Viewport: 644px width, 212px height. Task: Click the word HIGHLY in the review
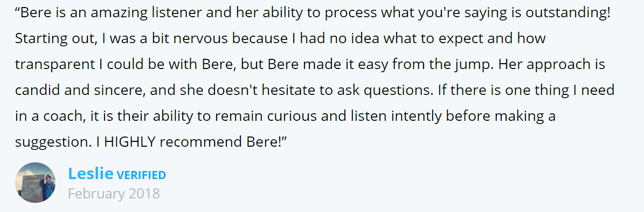pyautogui.click(x=129, y=142)
